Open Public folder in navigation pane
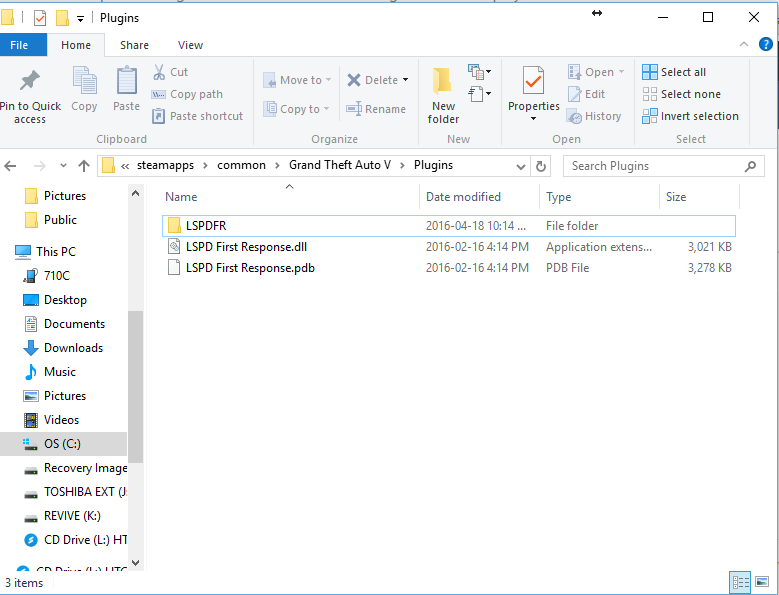779x595 pixels. coord(51,220)
